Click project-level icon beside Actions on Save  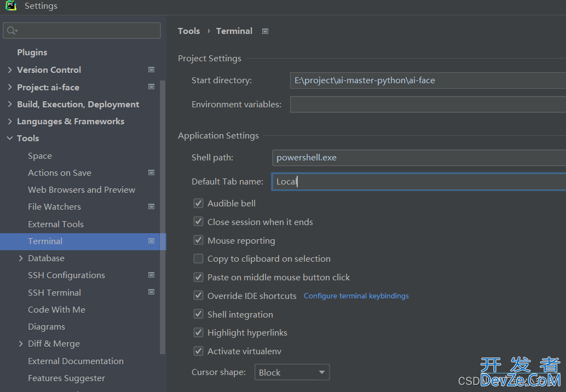click(151, 172)
